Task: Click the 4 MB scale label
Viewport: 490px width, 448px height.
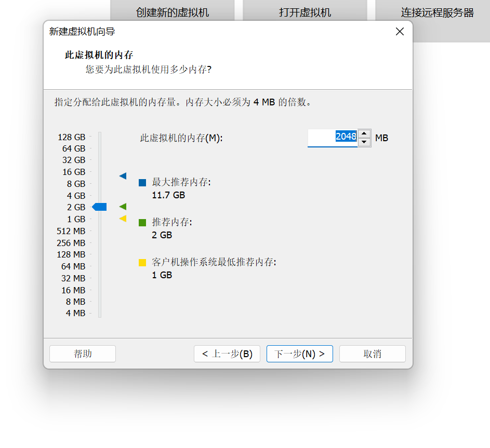Action: pyautogui.click(x=75, y=313)
